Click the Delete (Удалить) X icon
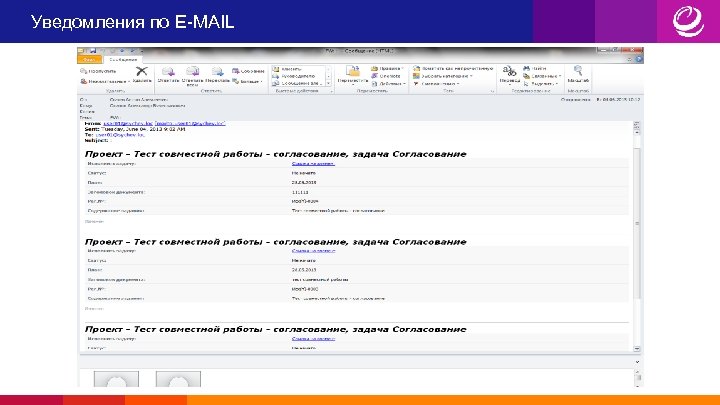 141,71
